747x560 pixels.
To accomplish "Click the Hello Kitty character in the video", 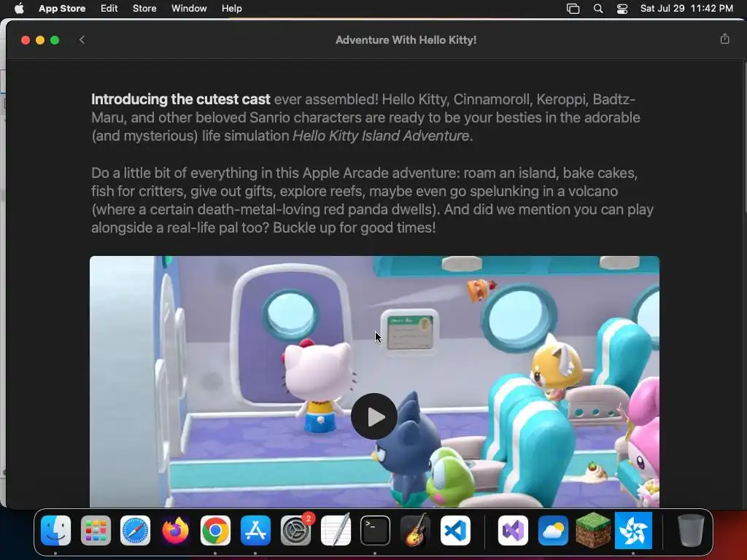I will pyautogui.click(x=318, y=385).
